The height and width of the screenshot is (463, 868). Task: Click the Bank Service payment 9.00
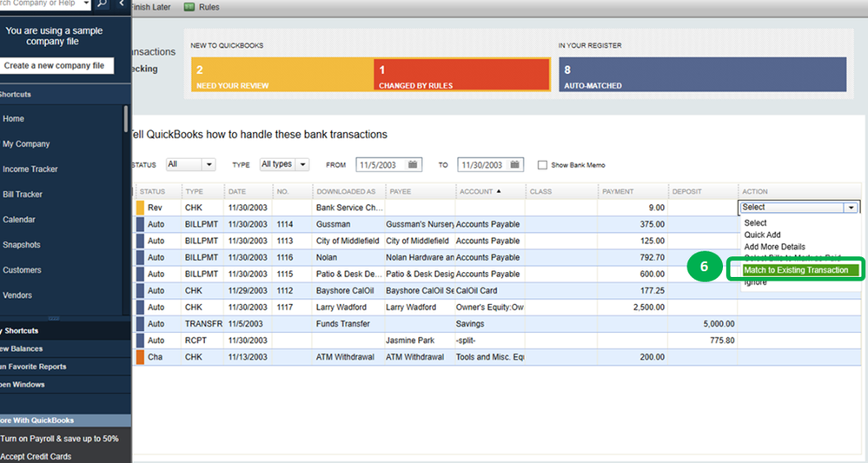tap(657, 208)
